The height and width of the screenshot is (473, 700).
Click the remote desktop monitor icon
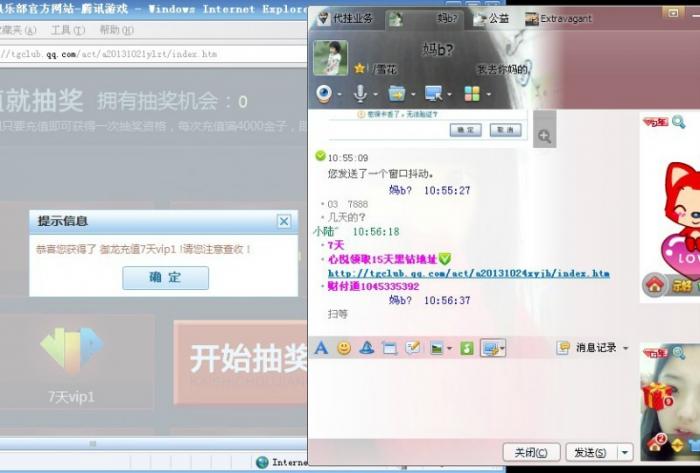433,94
